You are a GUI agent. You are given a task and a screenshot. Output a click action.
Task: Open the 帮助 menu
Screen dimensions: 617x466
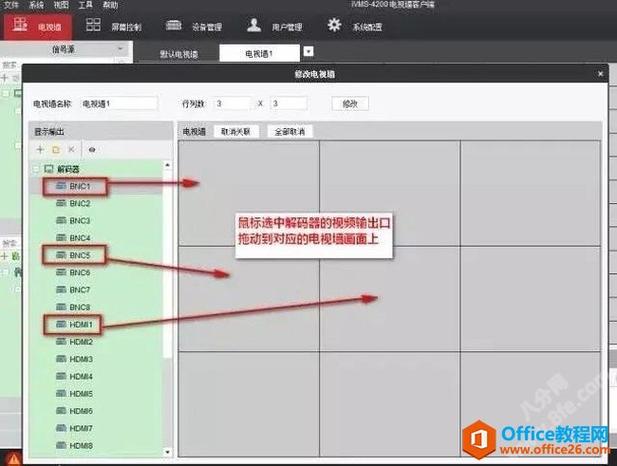click(x=110, y=5)
